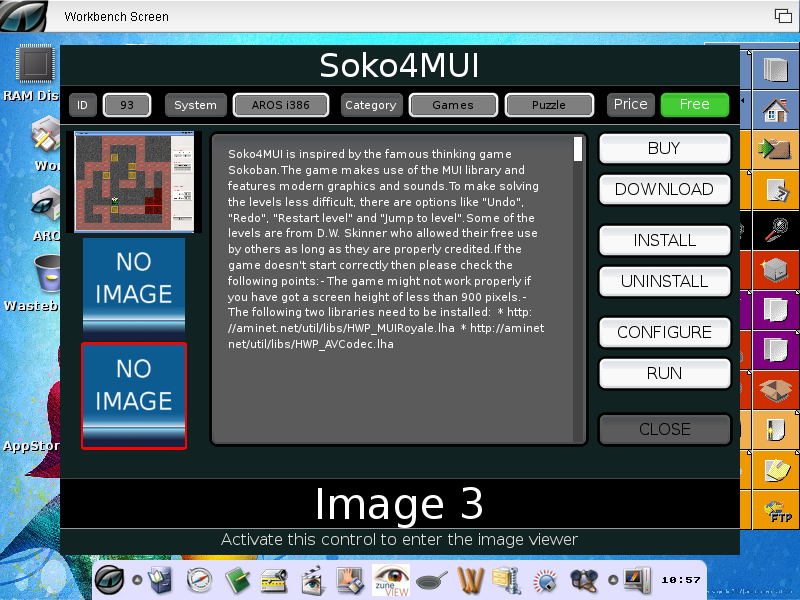Image resolution: width=800 pixels, height=600 pixels.
Task: Expand the dock's right arrow button
Action: click(x=613, y=580)
